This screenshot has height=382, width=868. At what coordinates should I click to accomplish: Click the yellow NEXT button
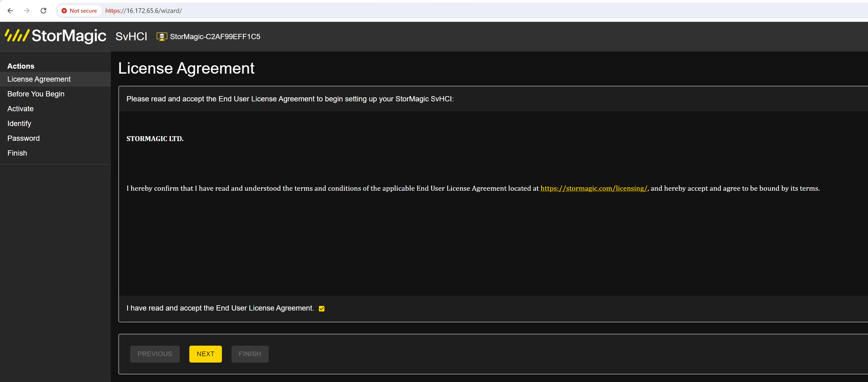click(205, 354)
